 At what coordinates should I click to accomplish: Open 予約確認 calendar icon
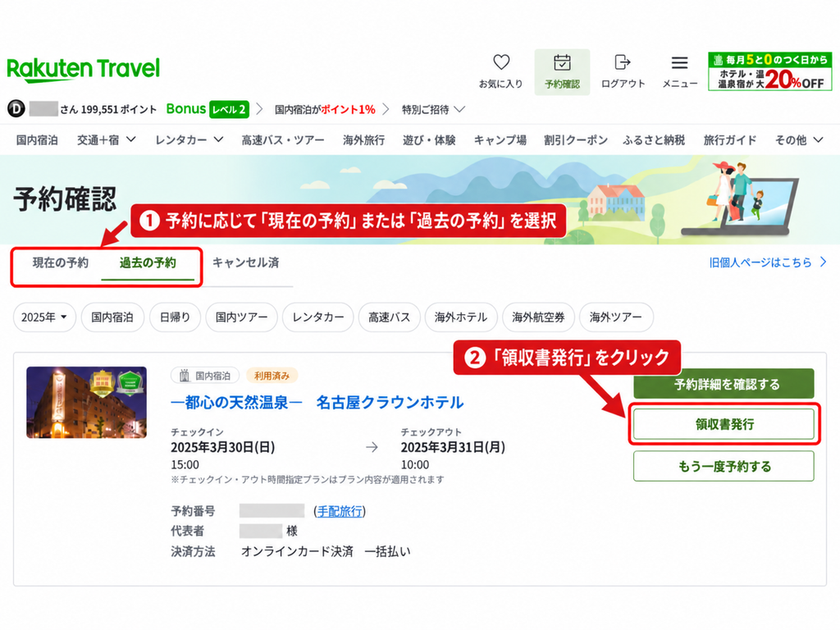562,62
